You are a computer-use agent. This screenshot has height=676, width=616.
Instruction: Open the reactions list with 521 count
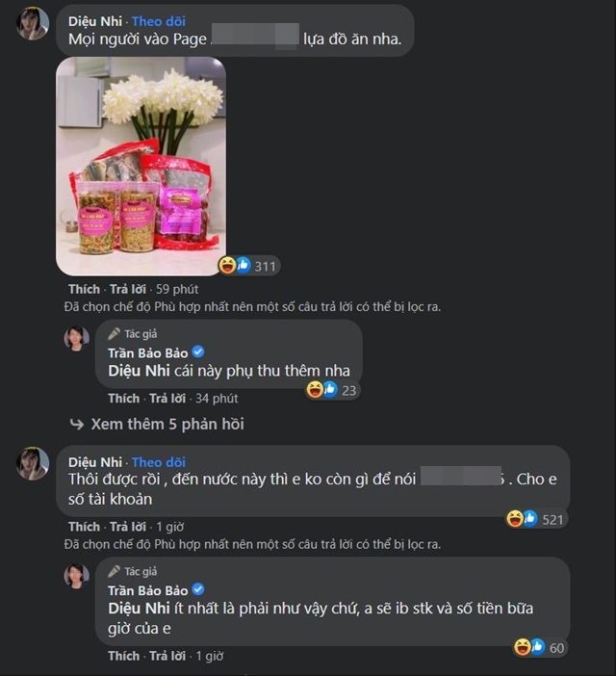coord(535,519)
